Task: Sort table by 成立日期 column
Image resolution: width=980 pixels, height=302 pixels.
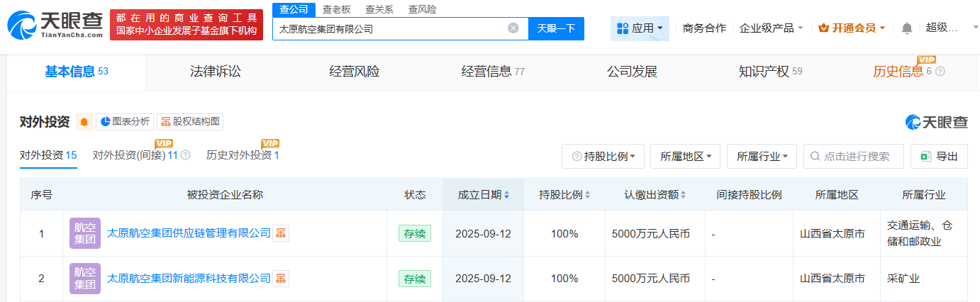Action: coord(483,194)
